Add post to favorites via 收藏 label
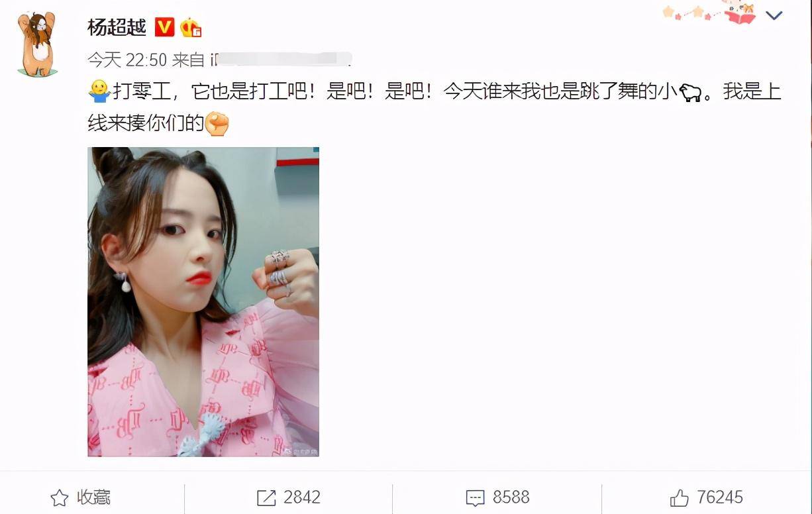 coord(93,497)
